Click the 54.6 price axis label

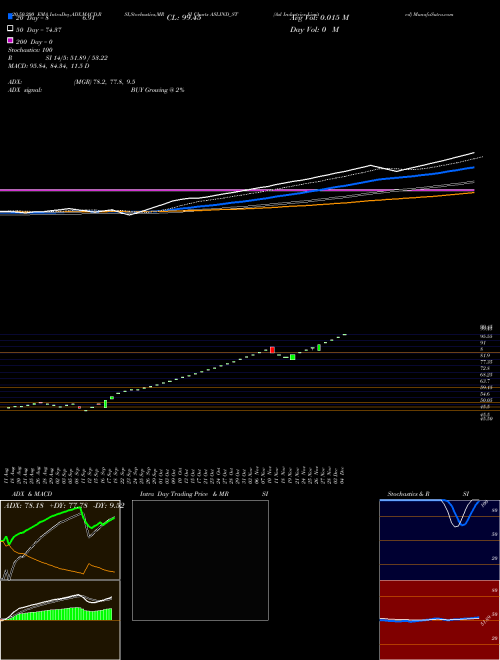coord(485,394)
